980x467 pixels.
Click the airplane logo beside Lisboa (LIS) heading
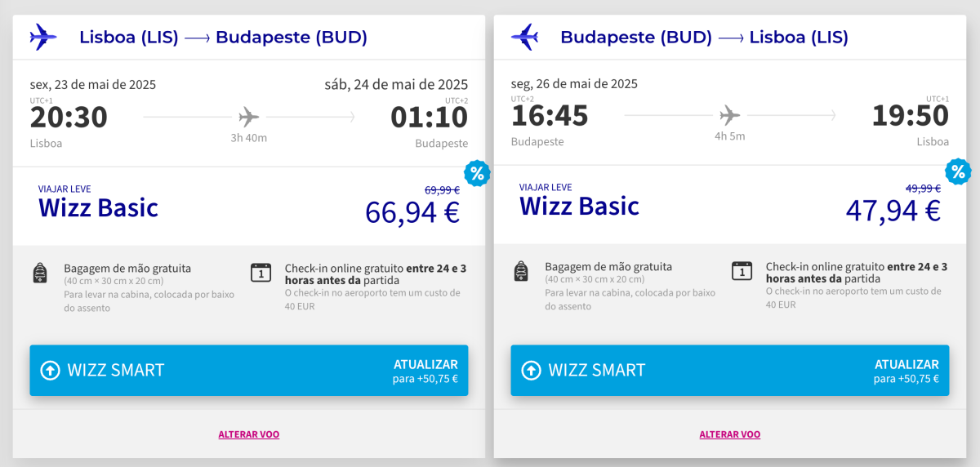point(43,37)
